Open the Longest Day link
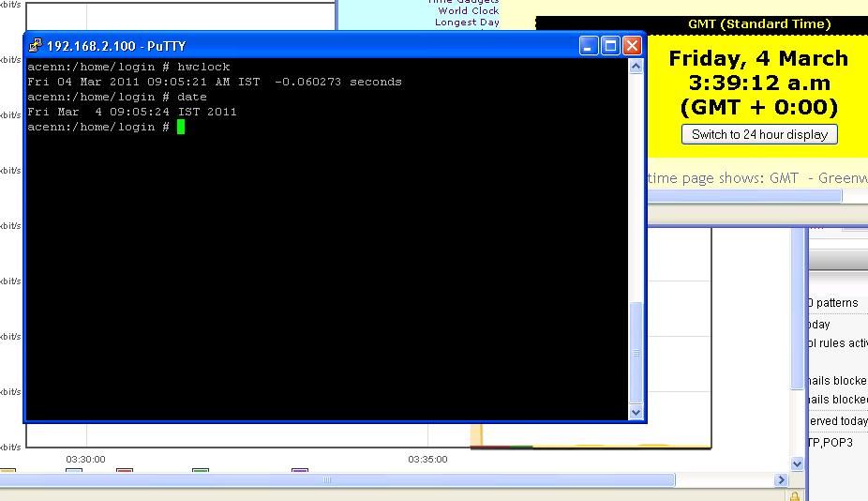The width and height of the screenshot is (868, 501). point(467,23)
